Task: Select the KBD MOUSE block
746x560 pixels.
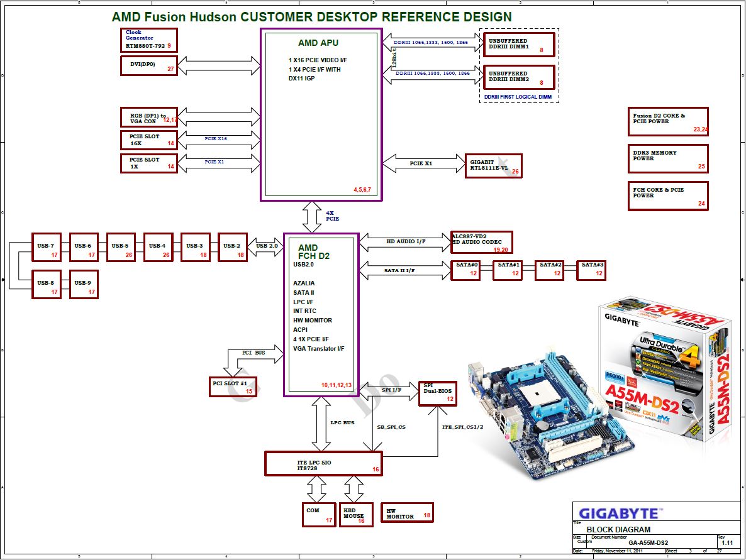Action: click(x=357, y=515)
